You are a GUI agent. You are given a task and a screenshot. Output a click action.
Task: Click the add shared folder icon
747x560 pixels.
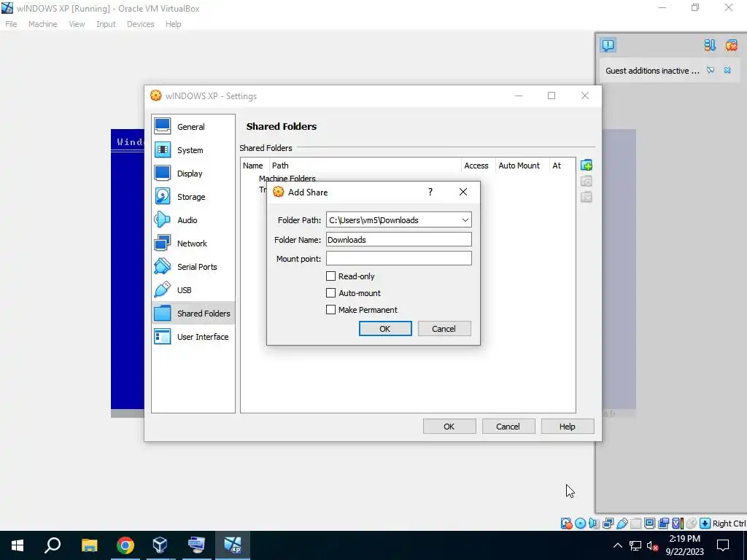coord(587,166)
